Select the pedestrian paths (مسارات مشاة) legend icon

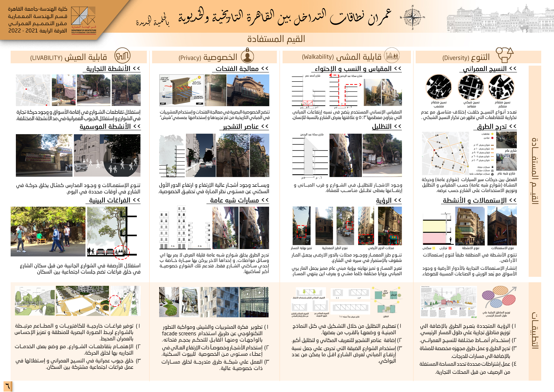[x=493, y=167]
